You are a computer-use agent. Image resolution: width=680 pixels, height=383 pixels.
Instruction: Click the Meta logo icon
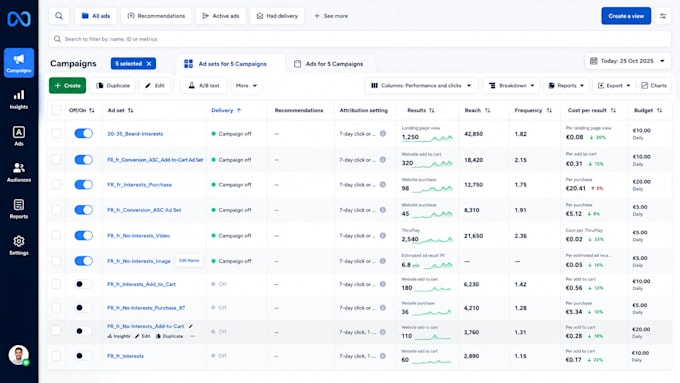point(19,19)
